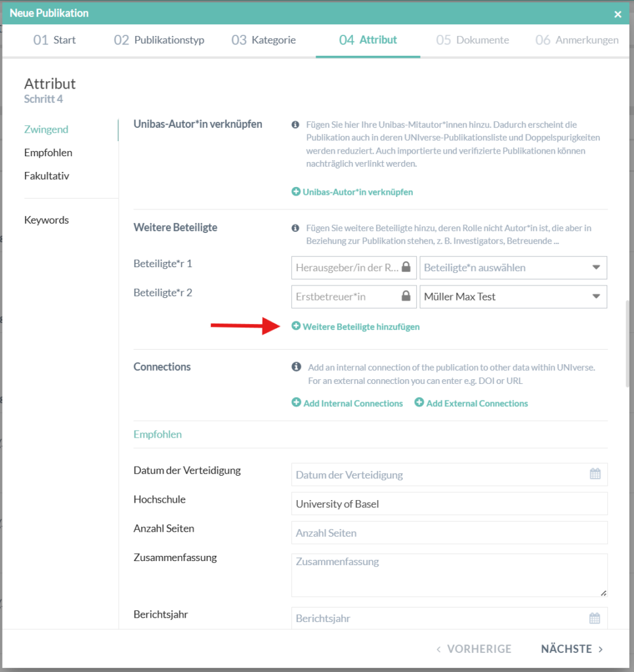
Task: Switch to the 03 Kategorie step
Action: (263, 40)
